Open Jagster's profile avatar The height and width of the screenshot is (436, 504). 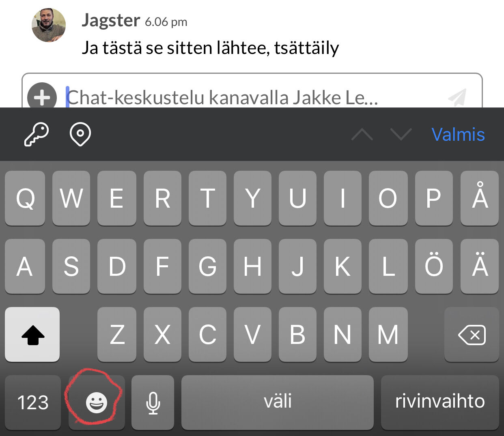click(x=49, y=25)
